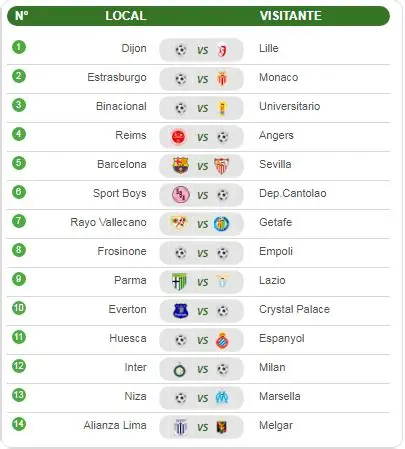Select the Everton club crest
Screen dimensions: 405x449
point(180,311)
